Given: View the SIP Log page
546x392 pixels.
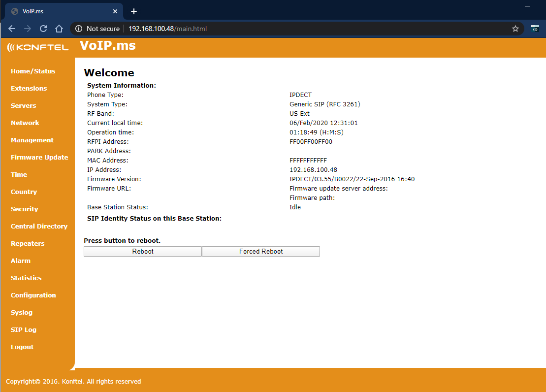Looking at the screenshot, I should [x=24, y=329].
